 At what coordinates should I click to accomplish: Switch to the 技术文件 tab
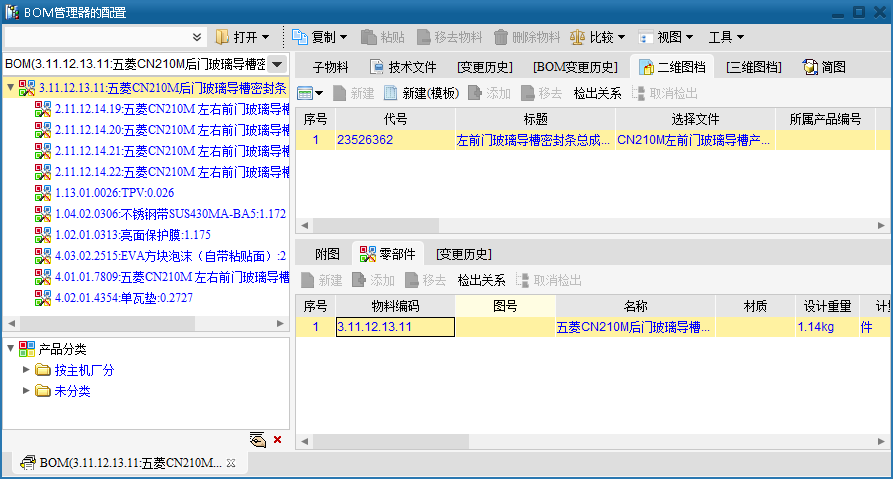[403, 67]
